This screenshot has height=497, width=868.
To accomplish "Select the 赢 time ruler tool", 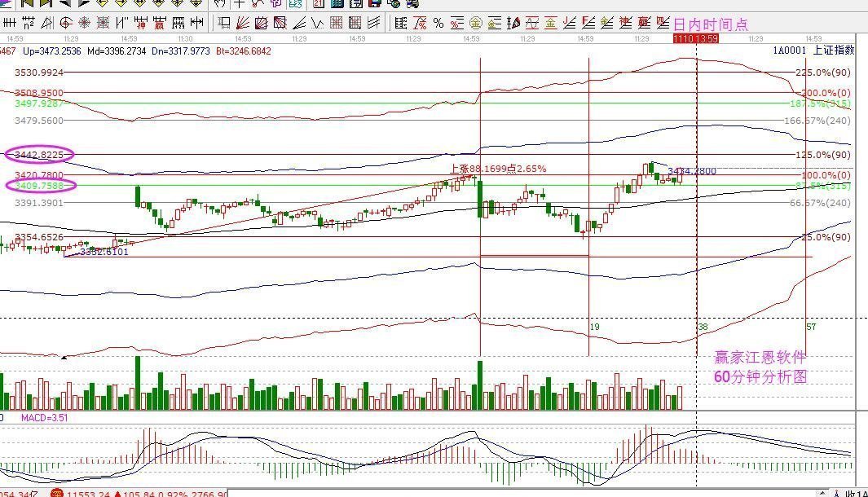I will [x=160, y=23].
